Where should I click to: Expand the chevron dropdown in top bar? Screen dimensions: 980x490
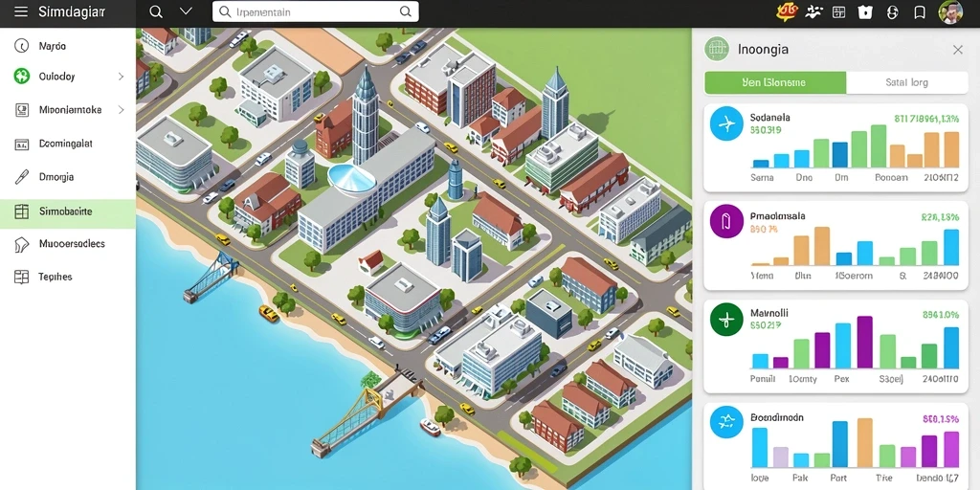point(186,11)
